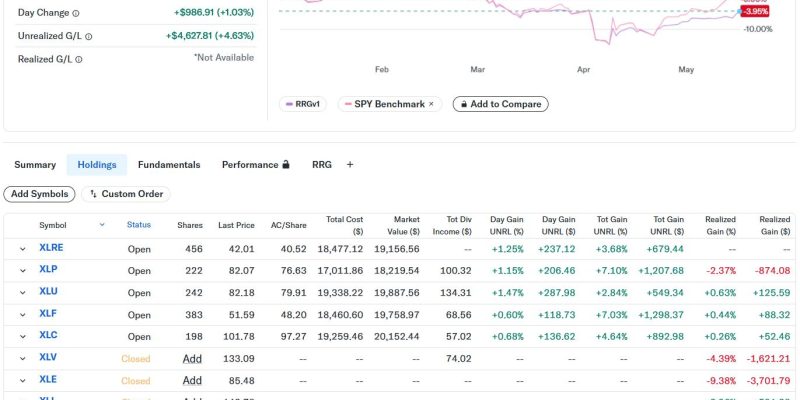800x400 pixels.
Task: Open the XLRE symbol link
Action: coord(51,248)
